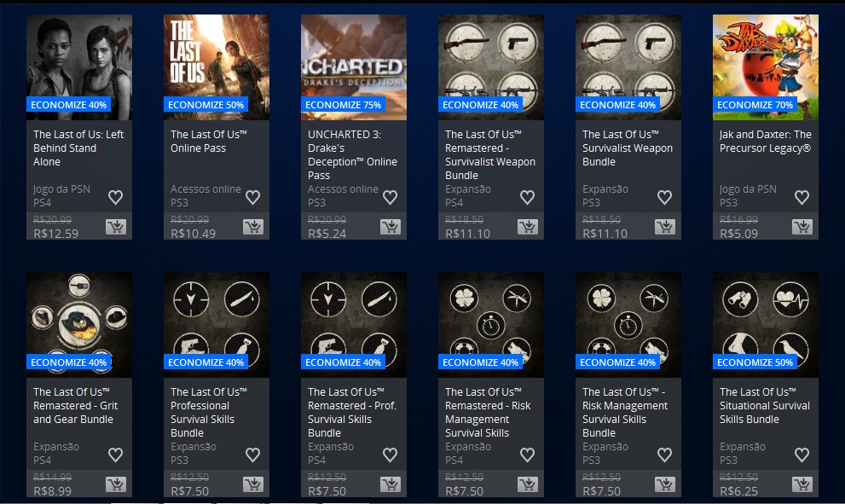
Task: Click the ECONOMIZE 70% badge on Jak and Daxter
Action: tap(755, 105)
